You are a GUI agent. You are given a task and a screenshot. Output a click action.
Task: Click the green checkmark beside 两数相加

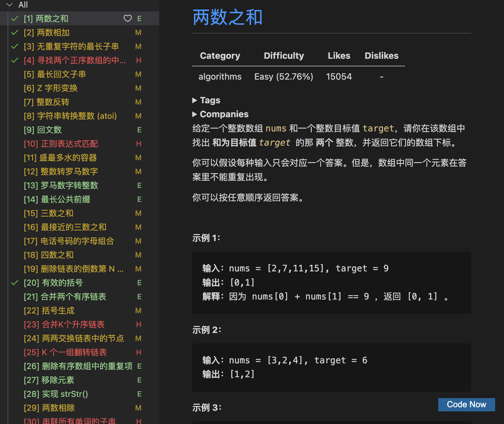click(15, 33)
